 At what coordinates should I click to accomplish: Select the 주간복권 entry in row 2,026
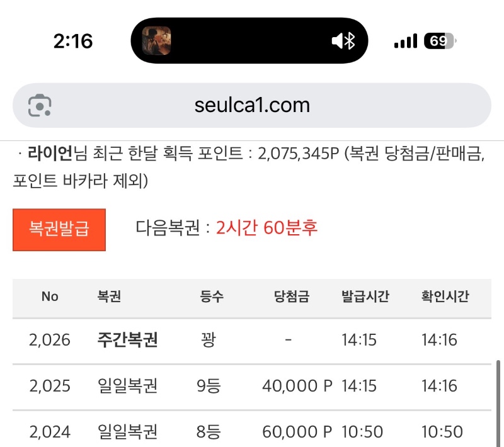point(127,340)
